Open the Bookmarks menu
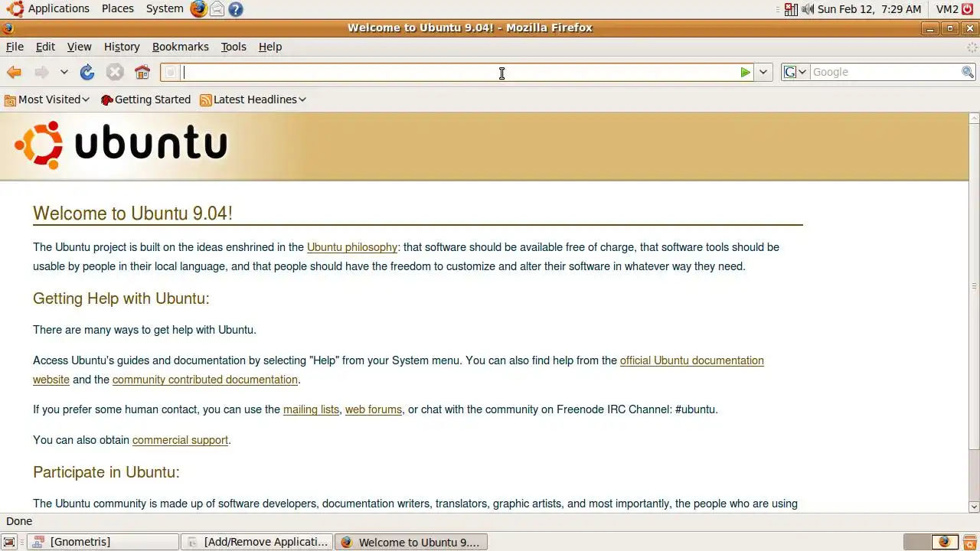The height and width of the screenshot is (551, 980). (x=181, y=47)
